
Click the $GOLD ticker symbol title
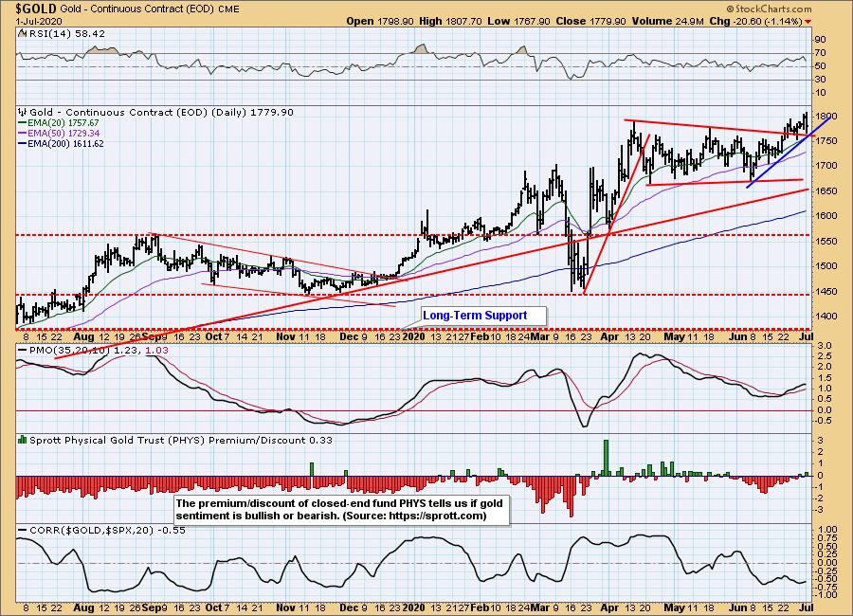point(36,9)
